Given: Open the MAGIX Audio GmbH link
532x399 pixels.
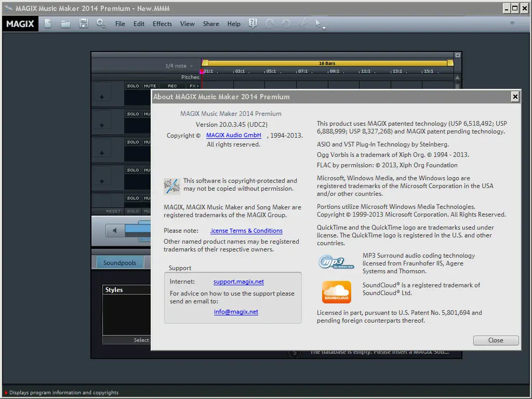Looking at the screenshot, I should (x=234, y=135).
